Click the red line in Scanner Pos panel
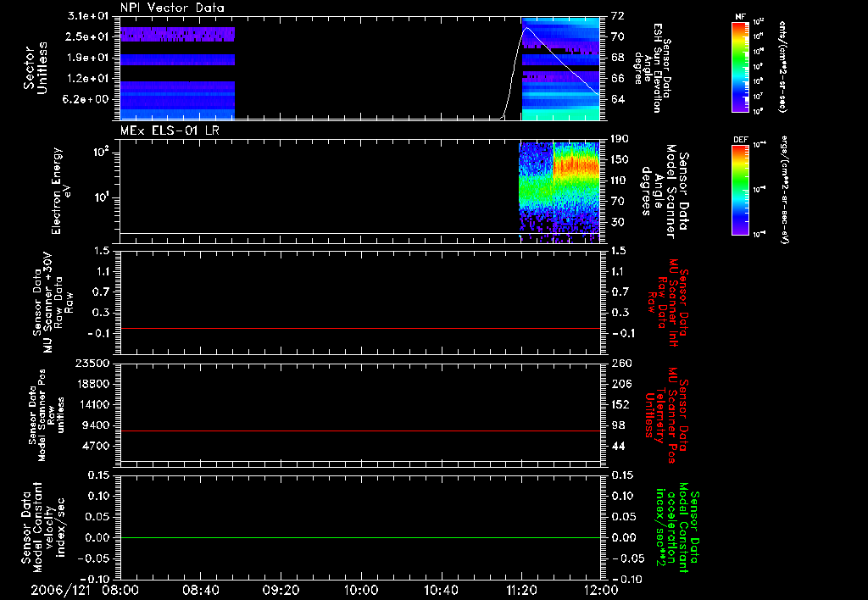868x600 pixels. tap(360, 431)
